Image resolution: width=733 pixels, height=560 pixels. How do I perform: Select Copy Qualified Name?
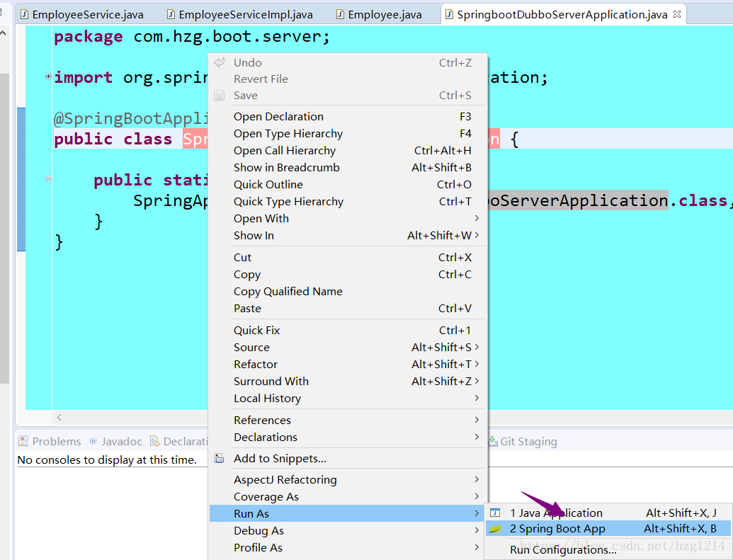coord(348,291)
